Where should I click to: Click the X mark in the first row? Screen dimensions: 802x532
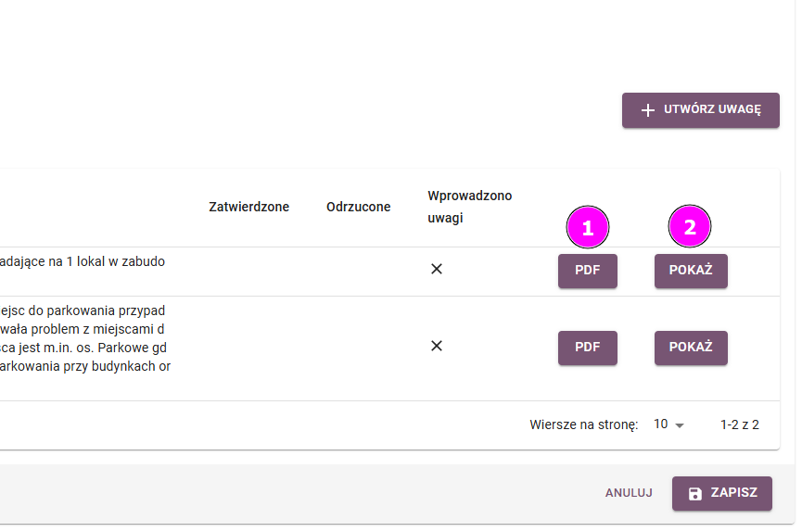pyautogui.click(x=437, y=269)
